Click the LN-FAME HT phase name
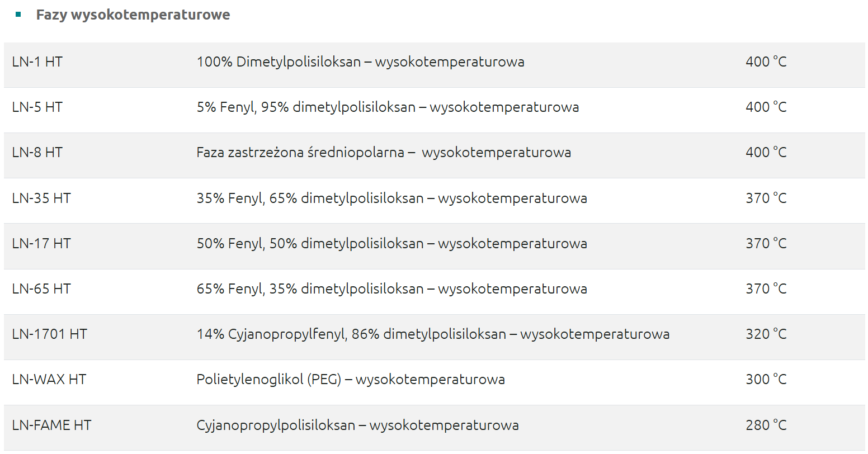The height and width of the screenshot is (454, 868). (x=51, y=425)
